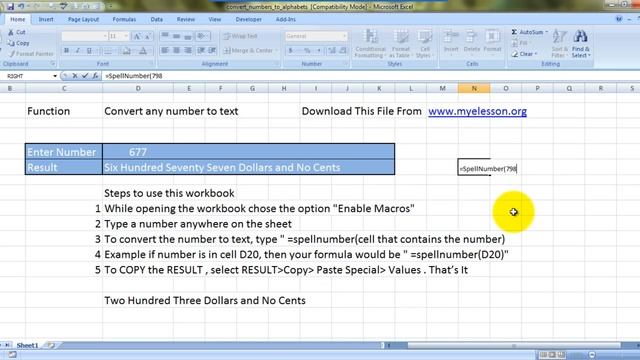Switch to Page Layout view in status bar
Screen dimensions: 640x360
pos(552,355)
